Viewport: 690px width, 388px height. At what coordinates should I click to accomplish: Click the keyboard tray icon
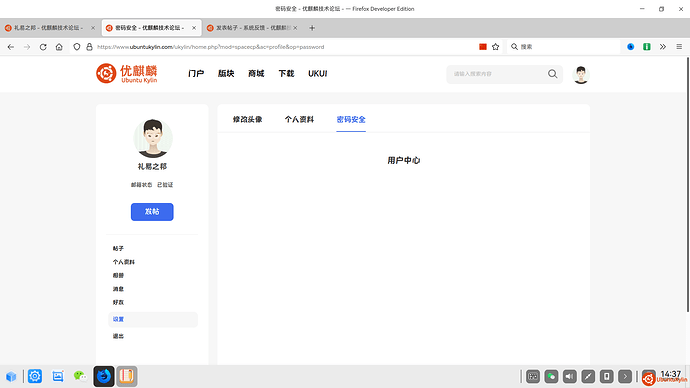pos(533,377)
